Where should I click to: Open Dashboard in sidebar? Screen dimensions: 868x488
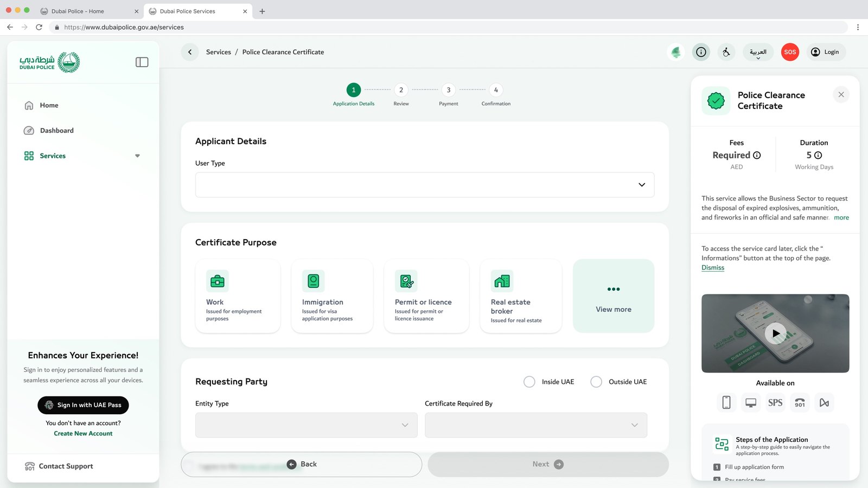pyautogui.click(x=56, y=131)
